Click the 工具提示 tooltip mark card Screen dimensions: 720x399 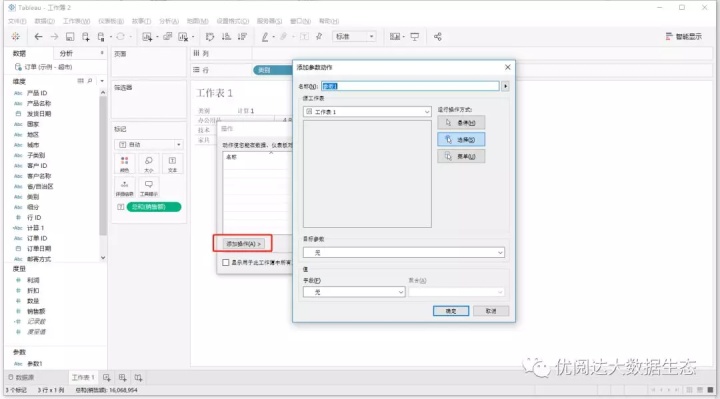[x=148, y=188]
